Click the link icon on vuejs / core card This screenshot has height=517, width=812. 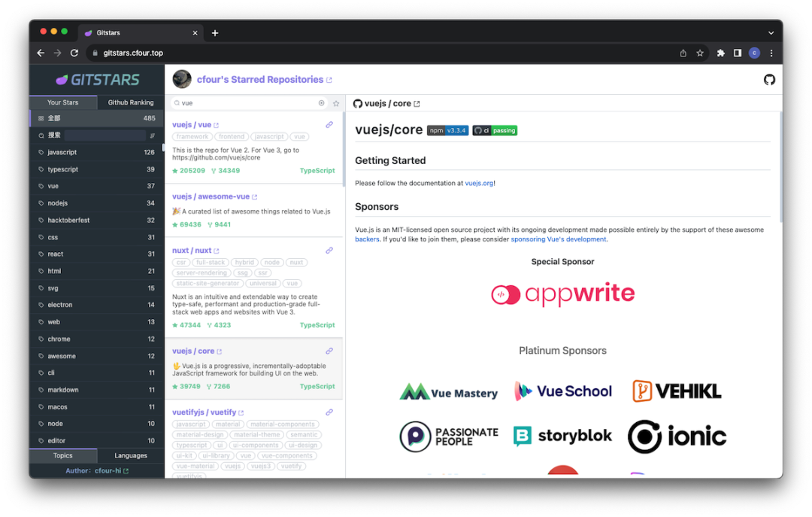point(329,351)
